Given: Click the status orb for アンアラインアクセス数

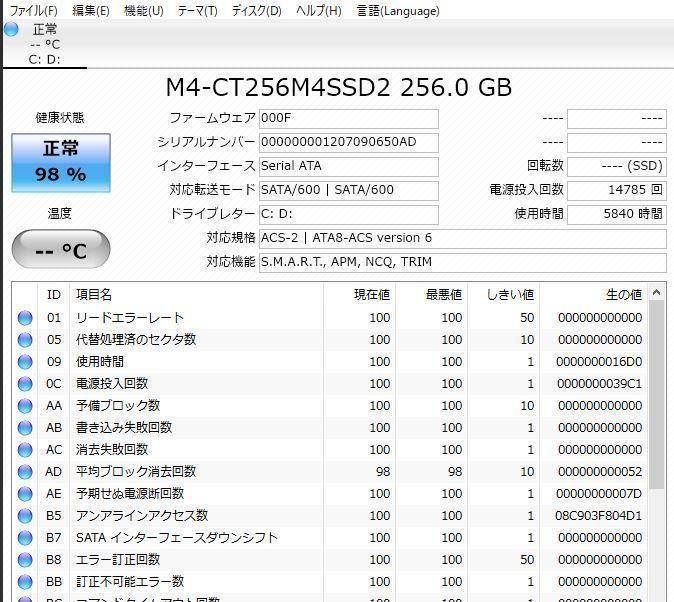Looking at the screenshot, I should tap(25, 516).
